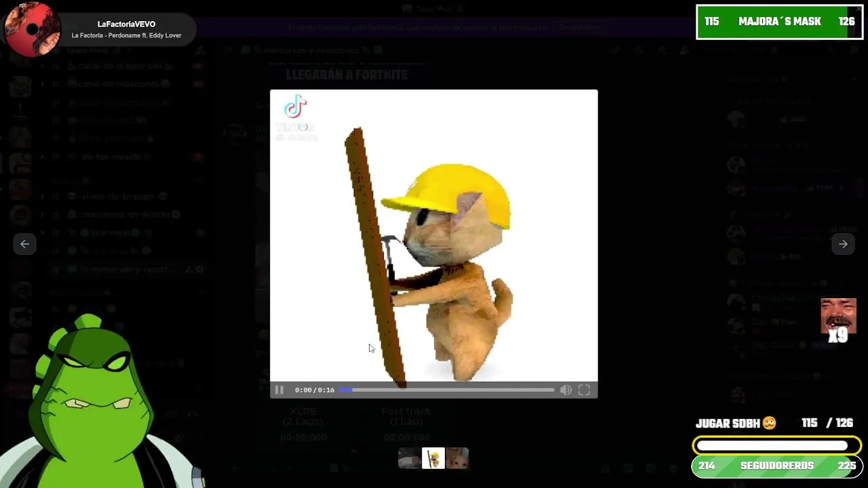Open the dimmed tik-tok-mexidb channel
The width and height of the screenshot is (868, 488).
112,157
